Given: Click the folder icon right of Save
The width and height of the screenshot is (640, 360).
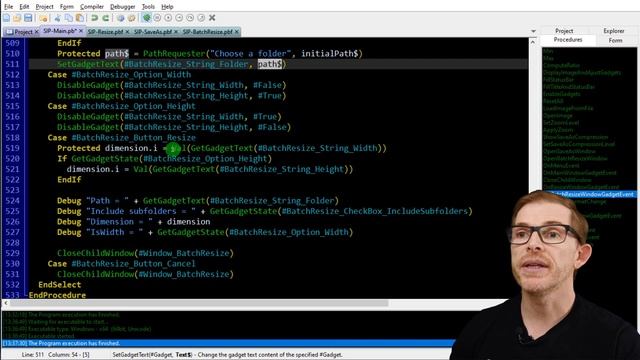Looking at the screenshot, I should (43, 18).
